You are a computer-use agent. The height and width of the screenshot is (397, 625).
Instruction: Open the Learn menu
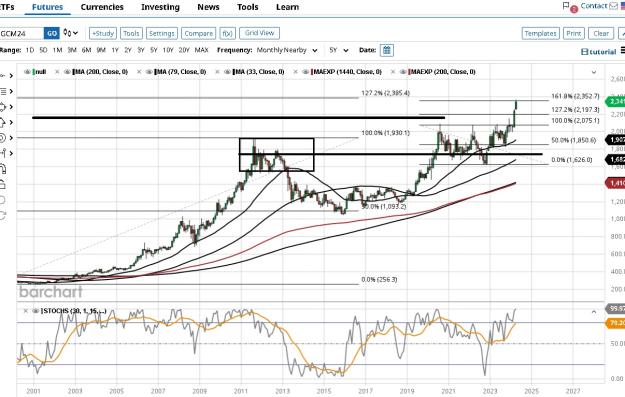(287, 7)
